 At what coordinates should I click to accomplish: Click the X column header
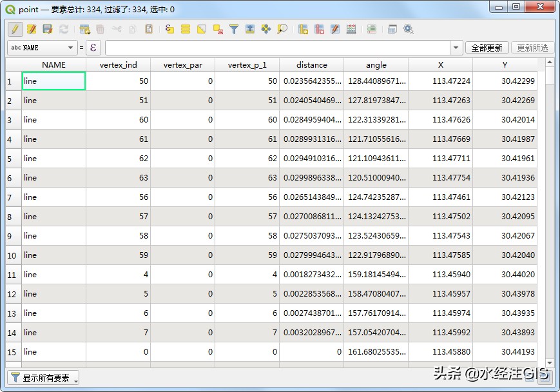coord(440,64)
